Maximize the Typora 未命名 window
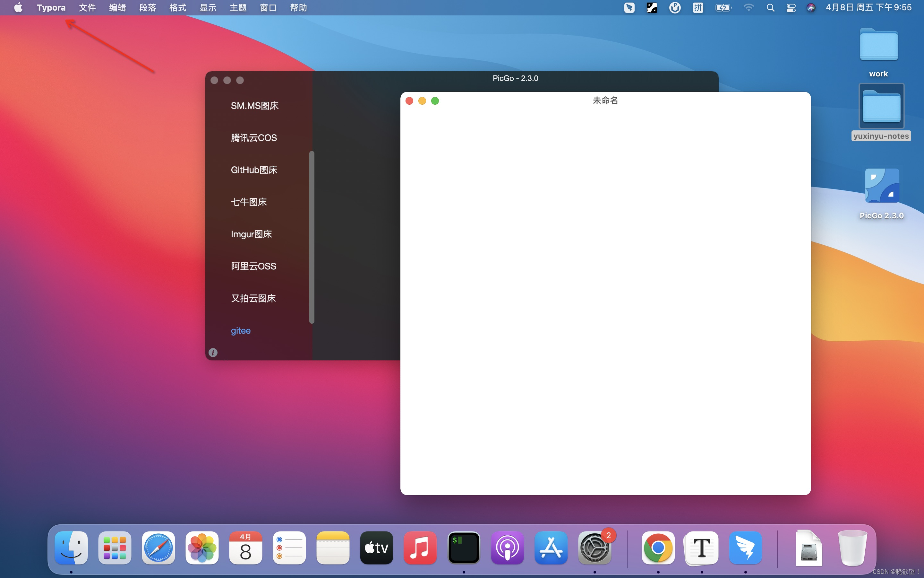Image resolution: width=924 pixels, height=578 pixels. (x=435, y=101)
